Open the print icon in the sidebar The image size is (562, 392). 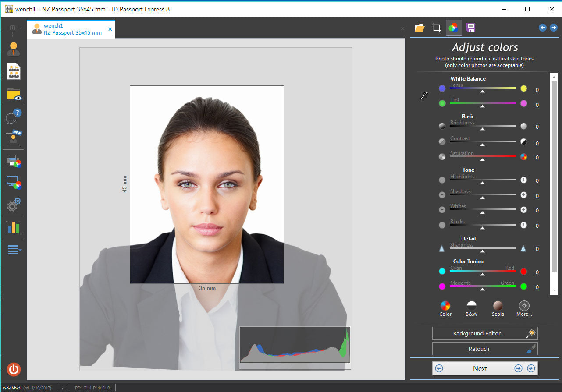[13, 161]
